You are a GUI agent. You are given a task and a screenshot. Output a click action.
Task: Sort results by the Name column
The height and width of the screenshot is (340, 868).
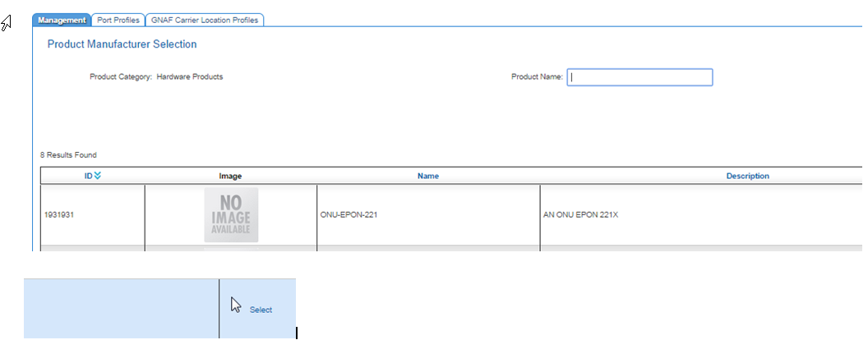point(427,176)
